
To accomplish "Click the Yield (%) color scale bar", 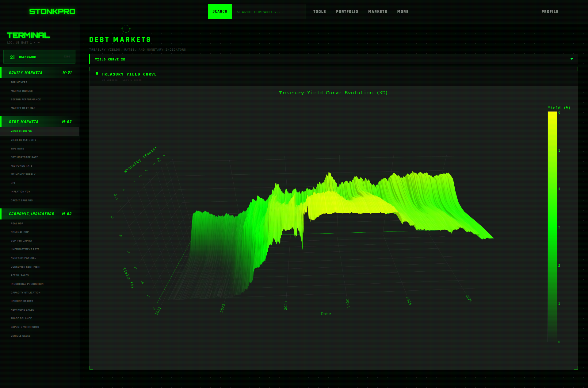I will [x=552, y=227].
